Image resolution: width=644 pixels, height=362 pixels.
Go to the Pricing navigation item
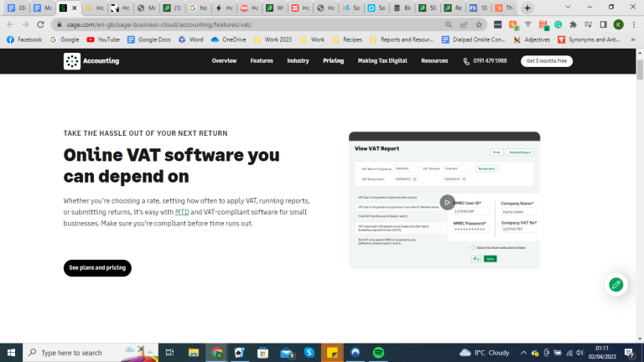pos(333,61)
